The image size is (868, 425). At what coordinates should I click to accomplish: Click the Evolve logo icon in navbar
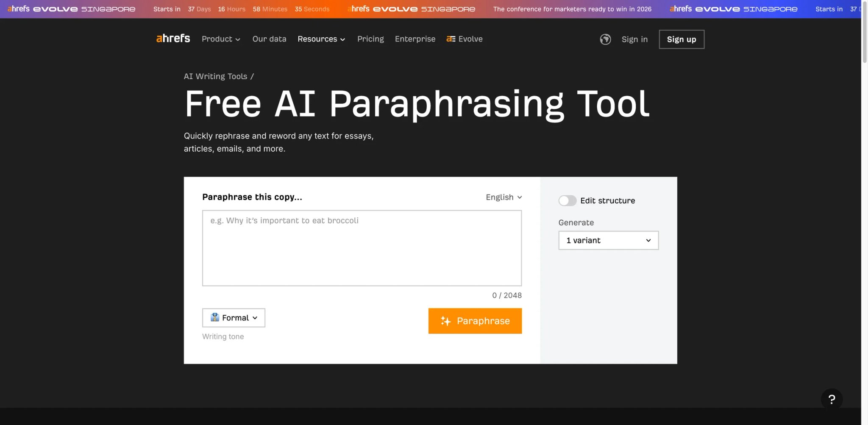point(451,39)
